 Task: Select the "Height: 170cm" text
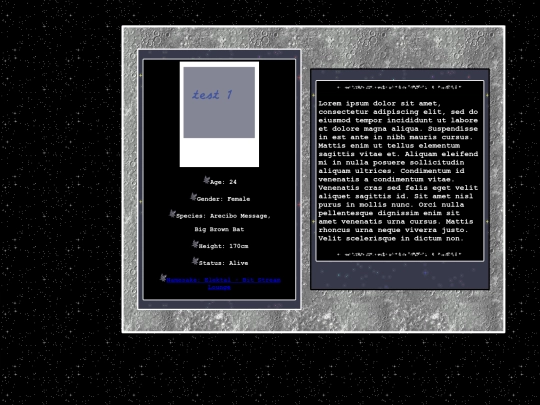pyautogui.click(x=224, y=246)
